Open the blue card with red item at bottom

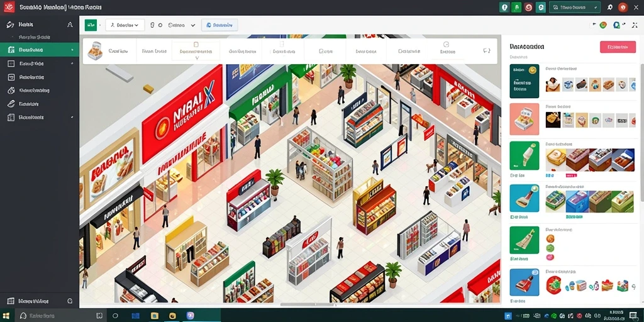[524, 282]
